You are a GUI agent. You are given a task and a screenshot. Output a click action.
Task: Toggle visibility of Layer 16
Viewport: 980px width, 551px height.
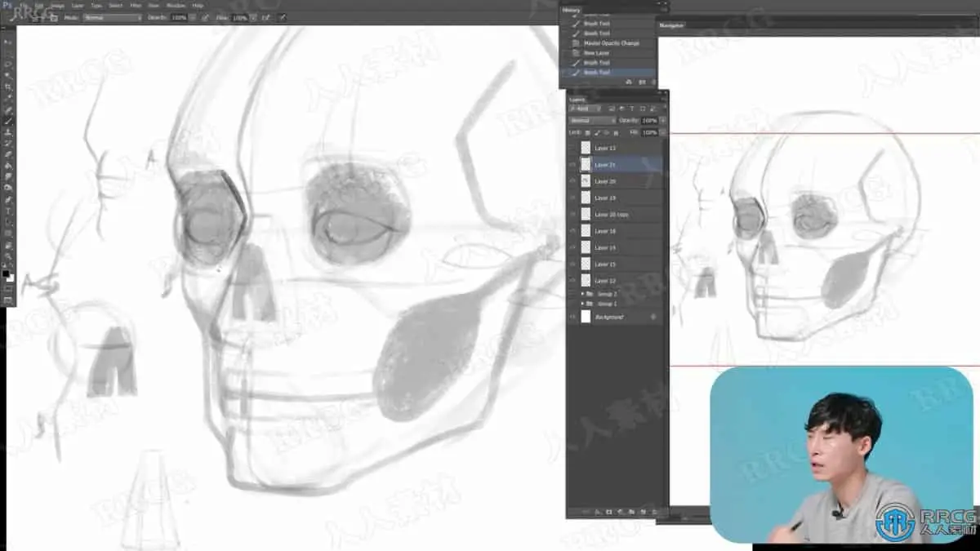[x=572, y=231]
